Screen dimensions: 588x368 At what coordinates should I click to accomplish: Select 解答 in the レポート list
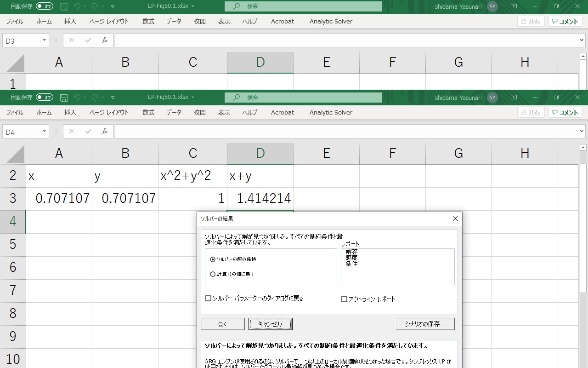click(351, 252)
